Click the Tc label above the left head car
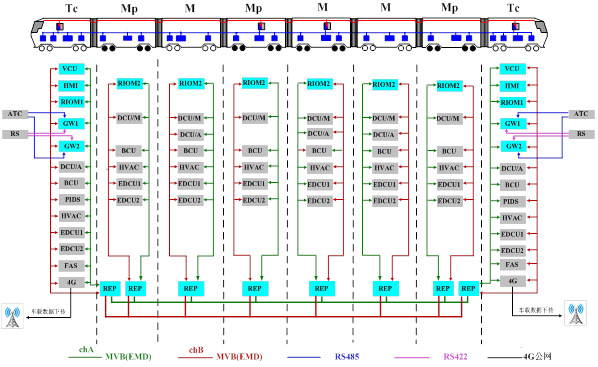The width and height of the screenshot is (598, 367). click(72, 8)
